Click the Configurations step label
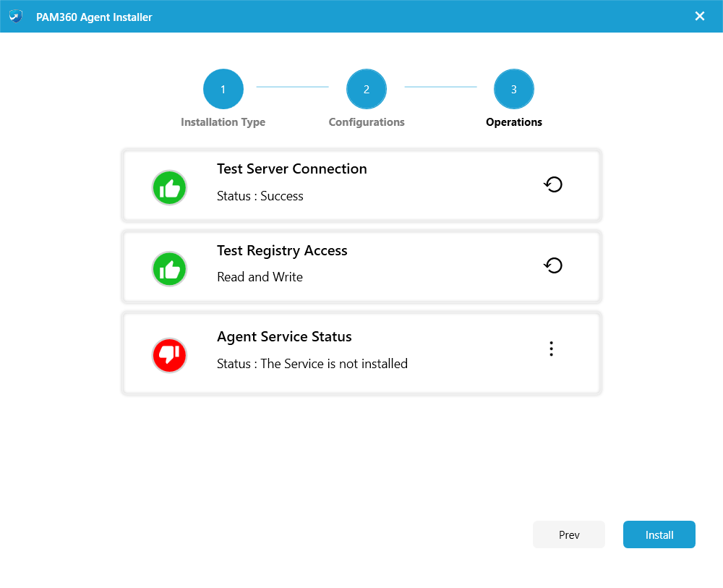 coord(367,122)
